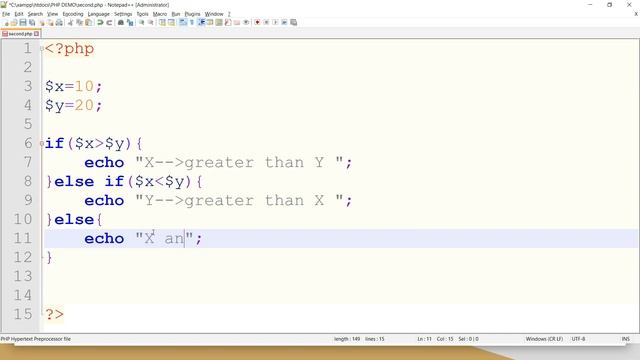Screen dimensions: 640x360
Task: Open the Encoding menu
Action: [73, 14]
